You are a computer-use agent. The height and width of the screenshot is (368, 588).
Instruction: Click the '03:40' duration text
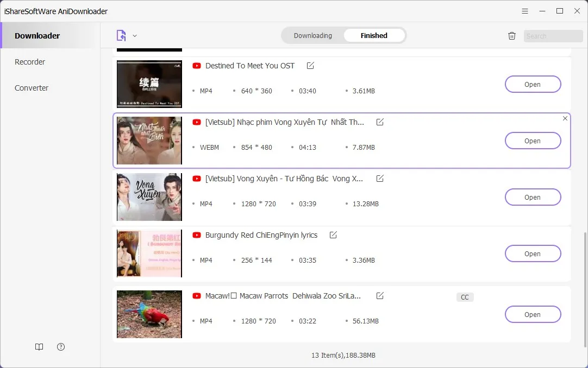[308, 91]
